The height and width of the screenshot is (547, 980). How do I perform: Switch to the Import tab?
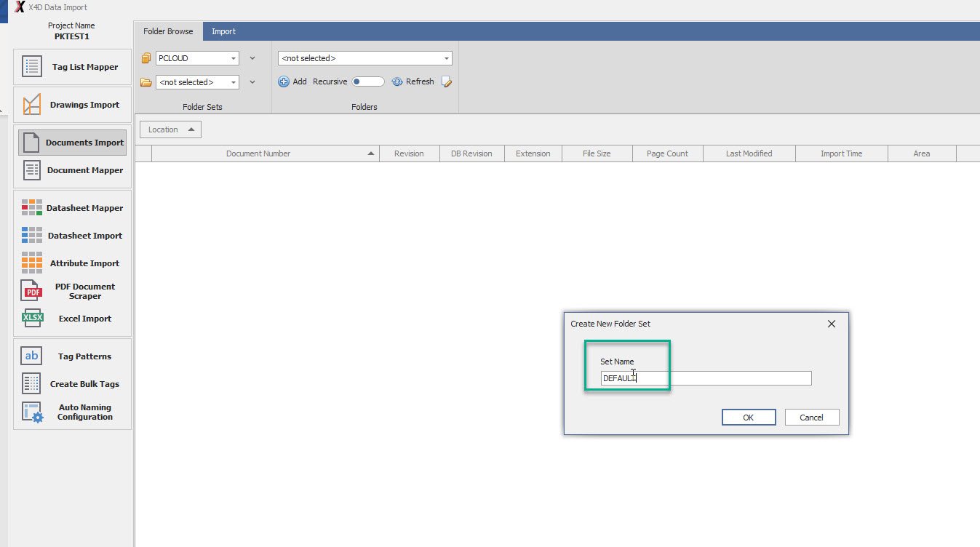coord(223,31)
